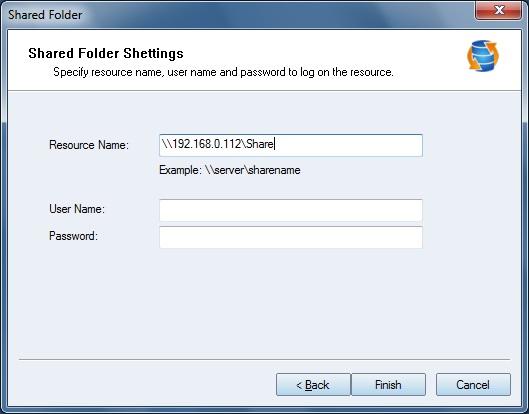Select the Password input field
The width and height of the screenshot is (529, 414).
[290, 237]
